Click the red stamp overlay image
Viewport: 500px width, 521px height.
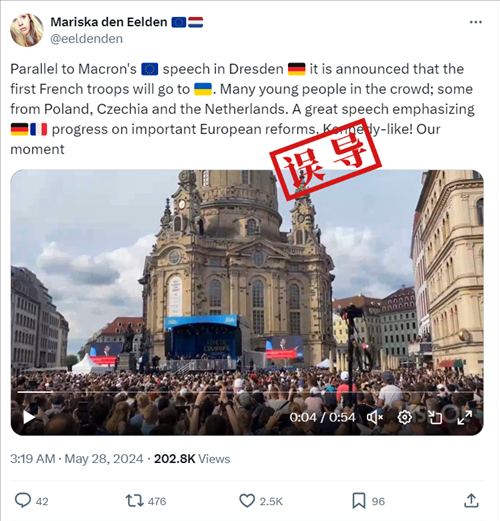[326, 159]
